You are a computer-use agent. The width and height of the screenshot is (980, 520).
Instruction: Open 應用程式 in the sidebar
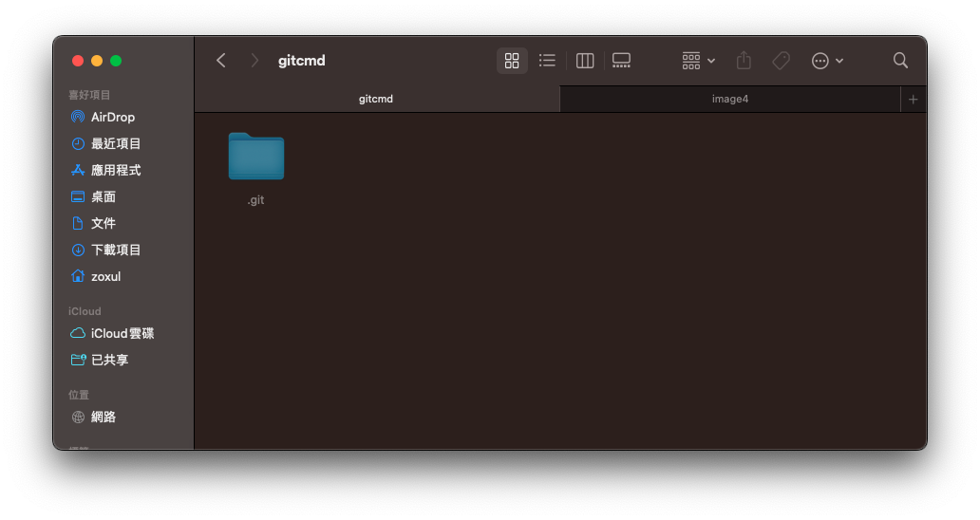[x=115, y=170]
